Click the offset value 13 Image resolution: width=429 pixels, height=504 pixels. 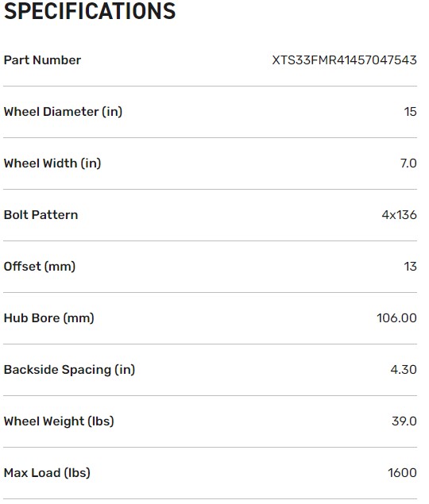[411, 267]
